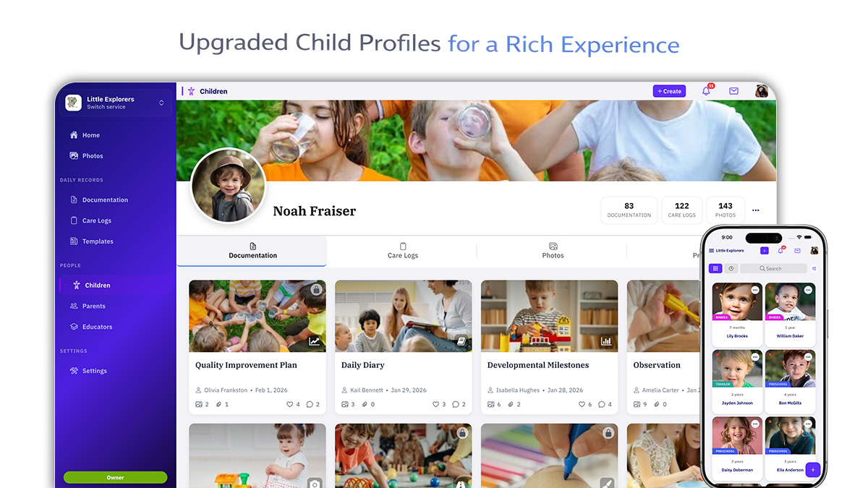Click the Create button
The width and height of the screenshot is (868, 488).
pyautogui.click(x=669, y=91)
